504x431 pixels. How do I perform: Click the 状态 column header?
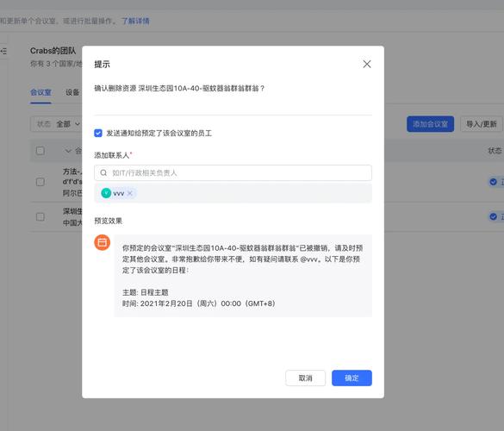pos(495,151)
